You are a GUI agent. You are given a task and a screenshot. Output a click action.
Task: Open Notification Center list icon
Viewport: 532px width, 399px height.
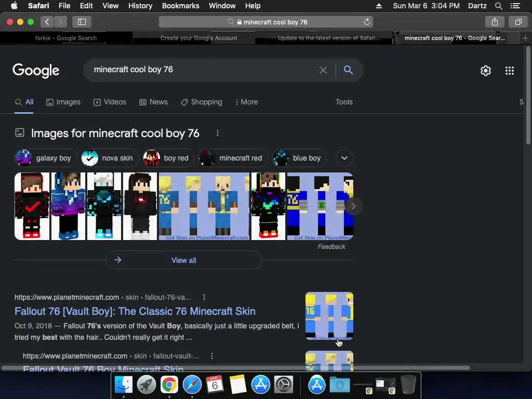(515, 6)
